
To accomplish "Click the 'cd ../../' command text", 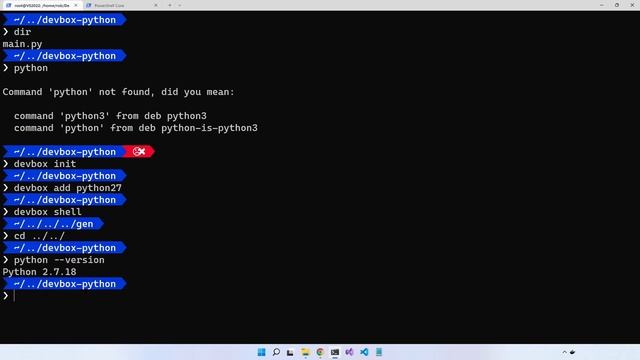I will pyautogui.click(x=39, y=236).
